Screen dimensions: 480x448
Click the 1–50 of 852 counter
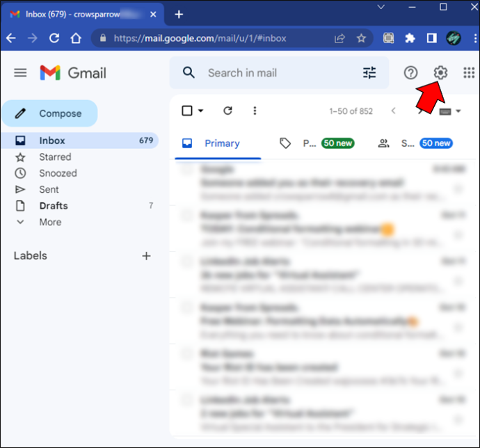tap(351, 111)
